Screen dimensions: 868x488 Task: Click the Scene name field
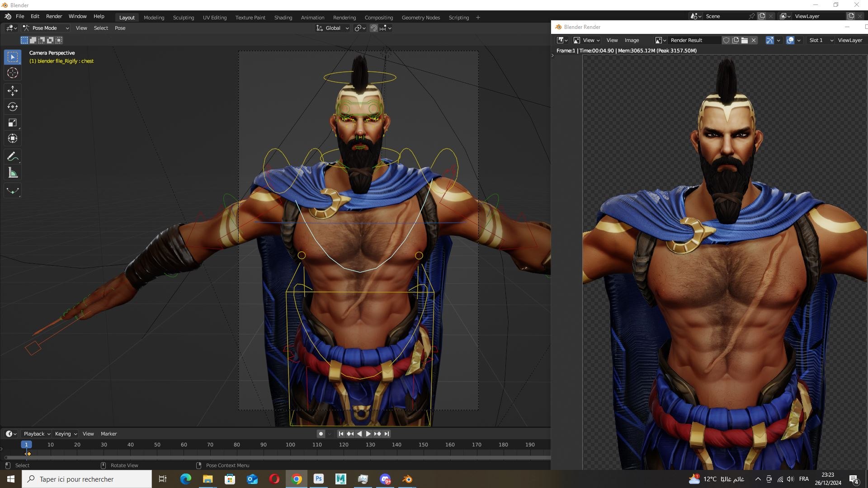[725, 16]
